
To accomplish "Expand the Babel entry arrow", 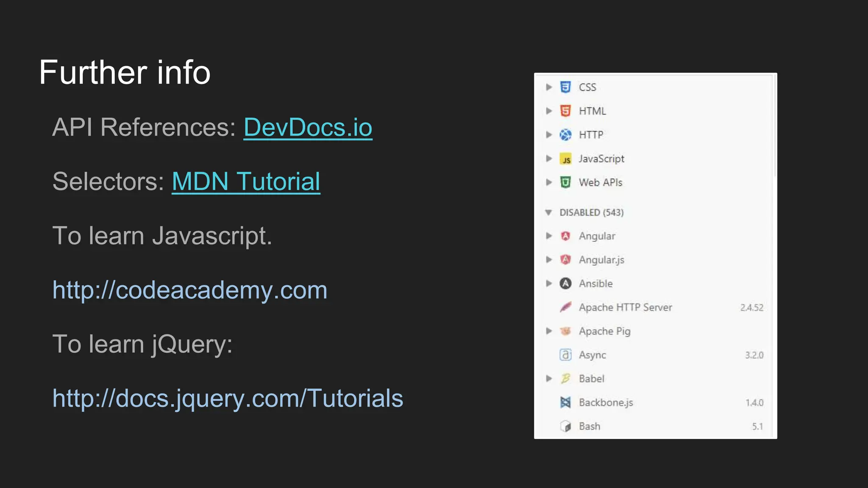I will pyautogui.click(x=549, y=379).
